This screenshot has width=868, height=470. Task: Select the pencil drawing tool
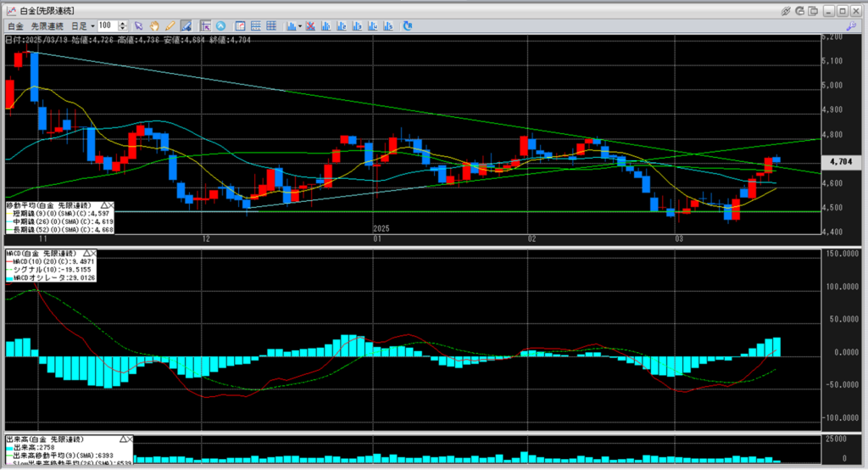170,26
